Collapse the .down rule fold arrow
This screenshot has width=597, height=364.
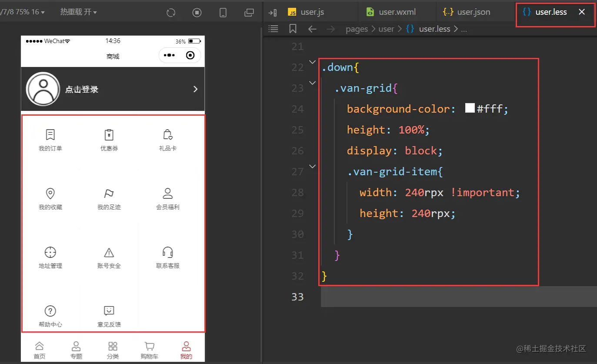click(312, 62)
